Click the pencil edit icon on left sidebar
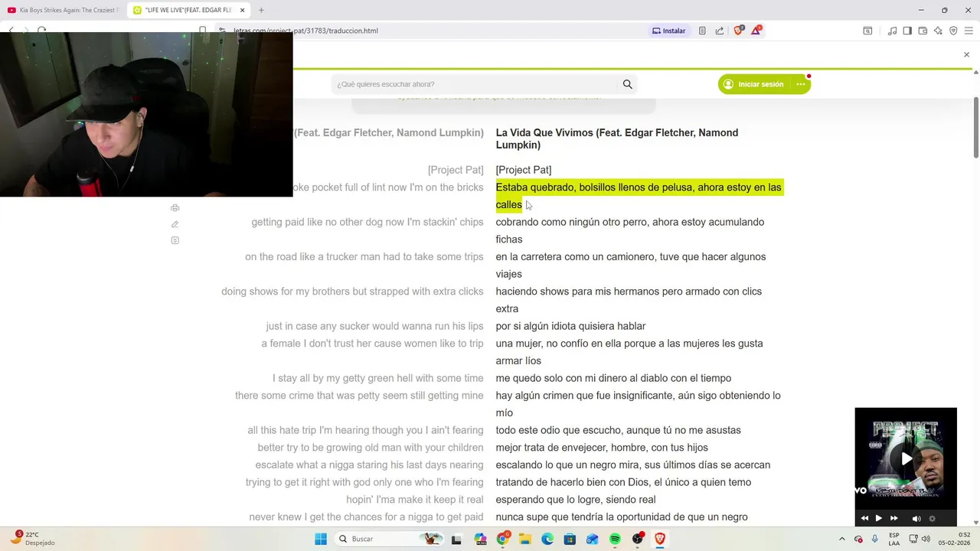This screenshot has width=980, height=551. click(175, 224)
